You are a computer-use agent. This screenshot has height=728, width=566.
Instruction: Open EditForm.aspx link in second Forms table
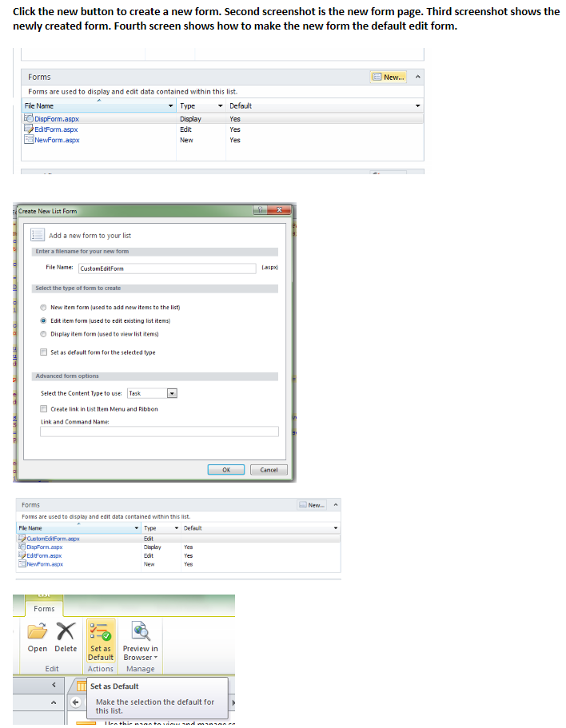[x=44, y=555]
